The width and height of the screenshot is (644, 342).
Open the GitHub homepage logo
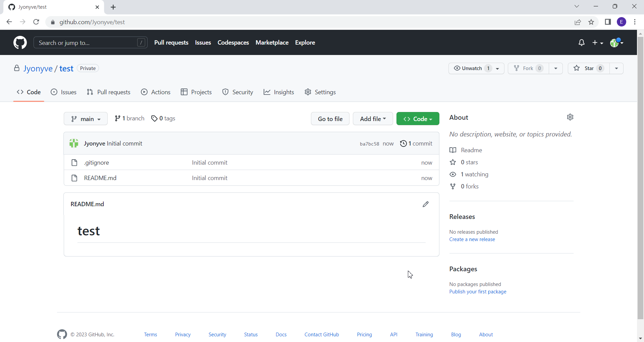(x=20, y=43)
